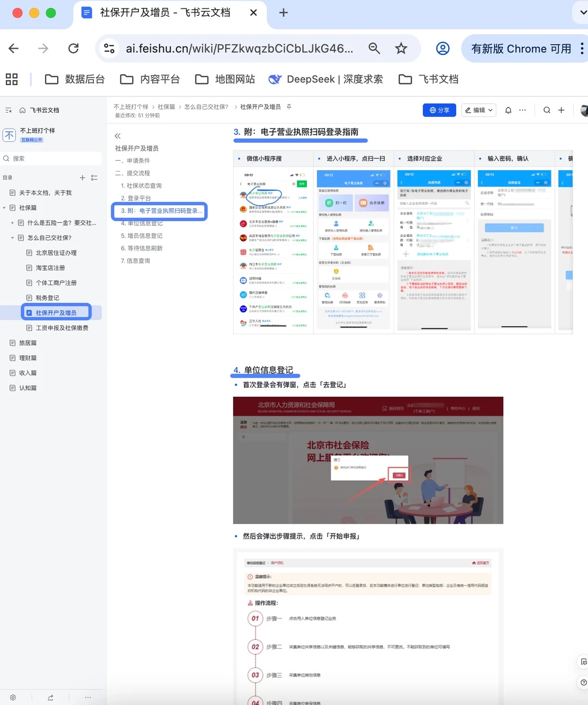Jump to outline item 1. 社保状态查询
Viewport: 588px width, 705px height.
(x=141, y=186)
